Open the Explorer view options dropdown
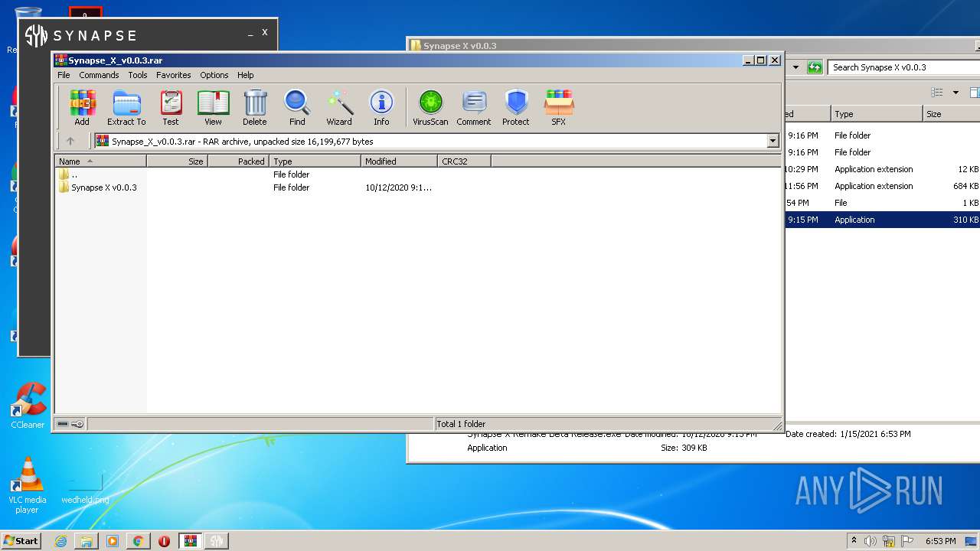The image size is (980, 551). (x=955, y=93)
